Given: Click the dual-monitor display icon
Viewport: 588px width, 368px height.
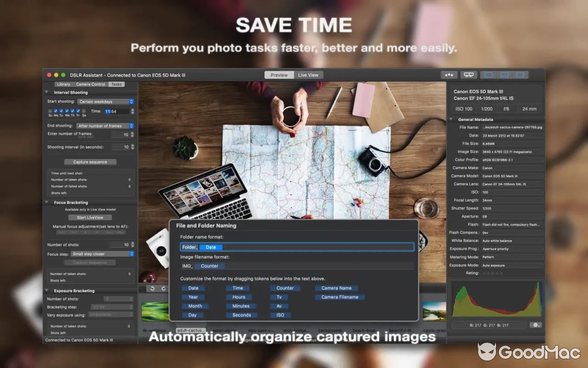Looking at the screenshot, I should [468, 75].
